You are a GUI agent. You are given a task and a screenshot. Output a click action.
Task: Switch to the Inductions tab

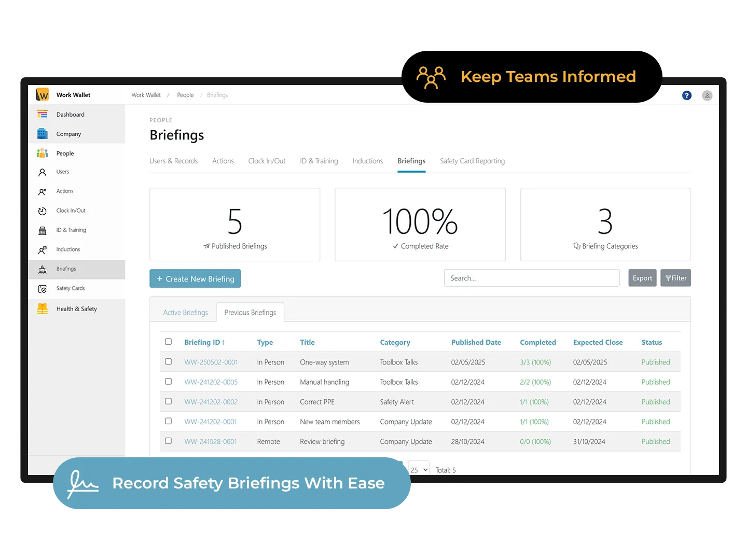(367, 161)
